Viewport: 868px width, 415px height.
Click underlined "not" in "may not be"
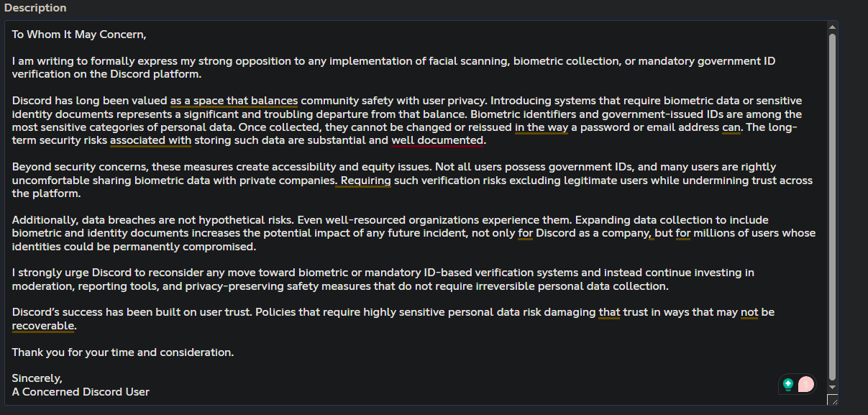[749, 312]
